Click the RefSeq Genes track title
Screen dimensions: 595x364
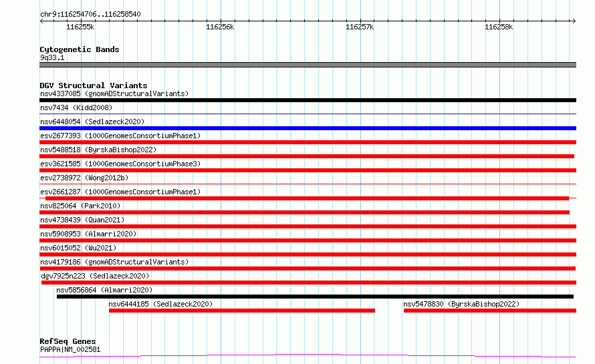click(68, 342)
